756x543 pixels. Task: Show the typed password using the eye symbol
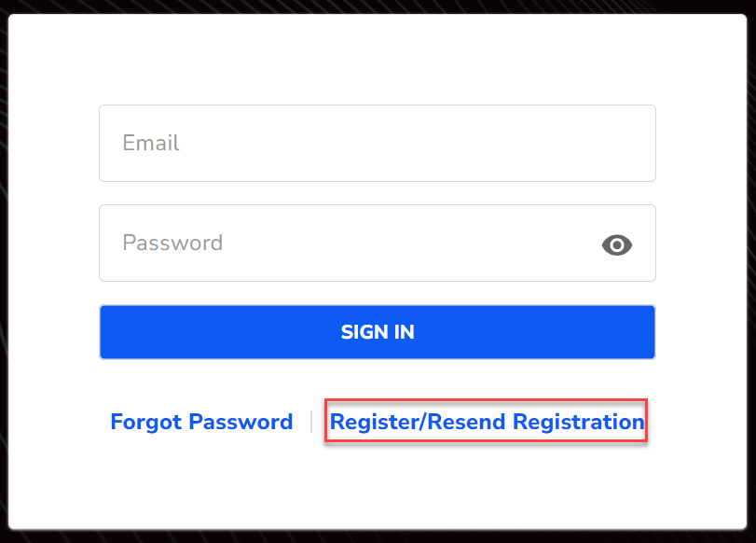616,244
